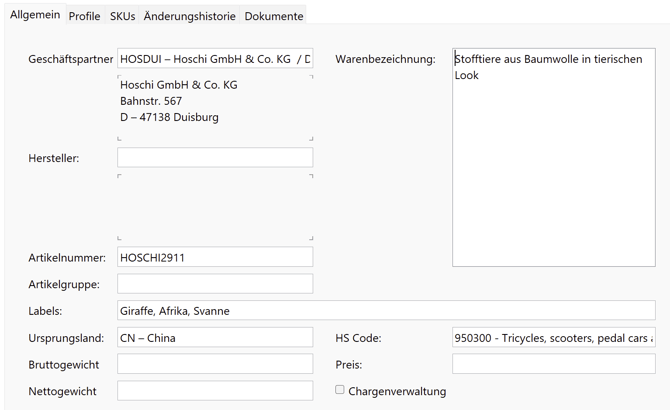Click the D – 47138 Duisburg address line
The height and width of the screenshot is (410, 670).
tap(169, 117)
